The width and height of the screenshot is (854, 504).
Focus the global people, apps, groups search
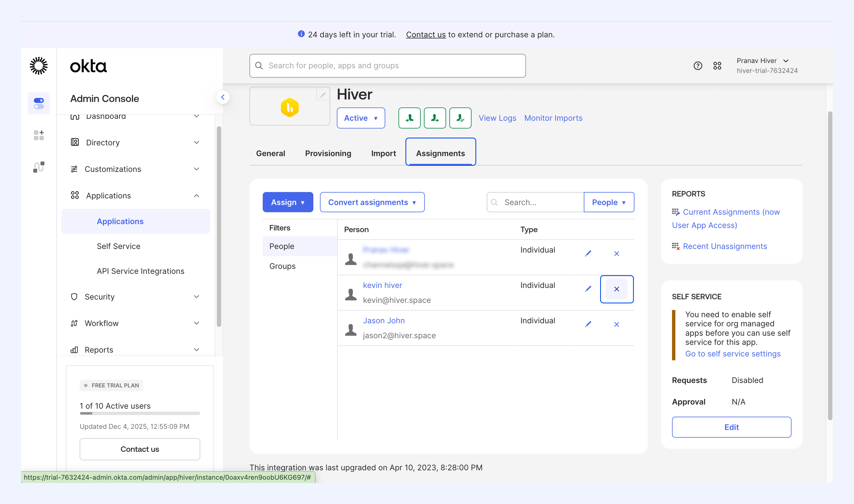click(387, 65)
